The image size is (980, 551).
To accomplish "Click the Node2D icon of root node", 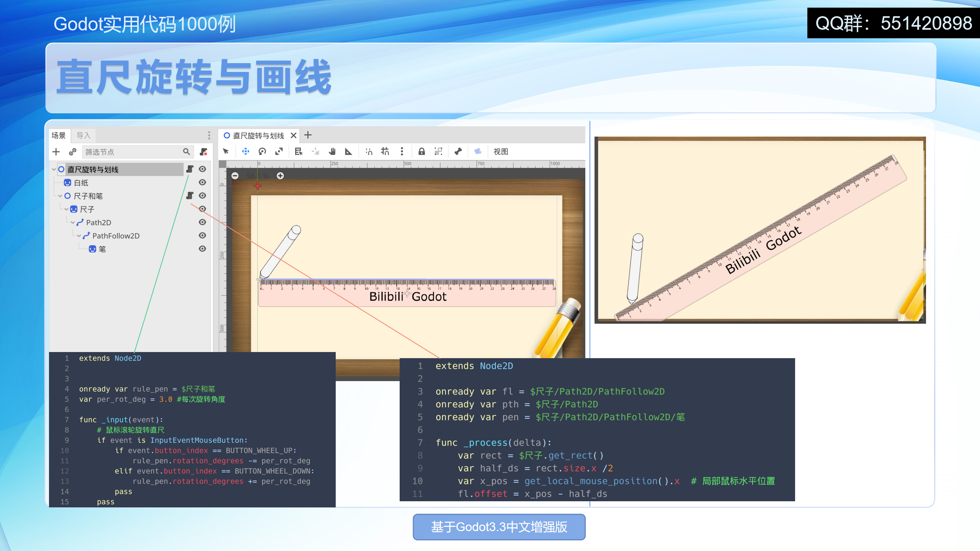I will pyautogui.click(x=61, y=169).
